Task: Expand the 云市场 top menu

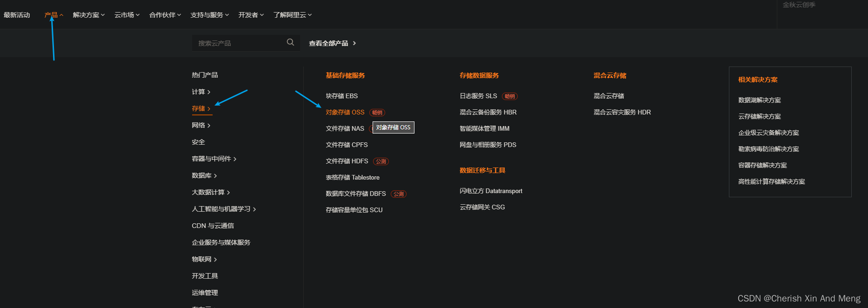Action: [x=127, y=15]
